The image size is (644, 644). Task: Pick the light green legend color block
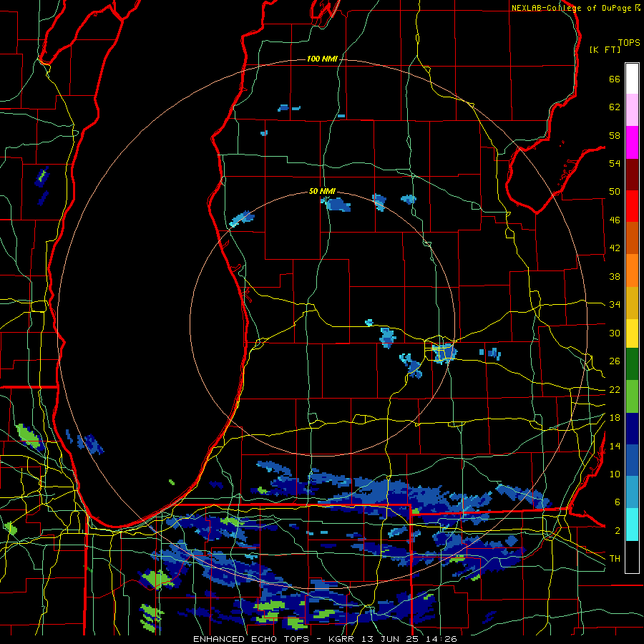[x=632, y=396]
